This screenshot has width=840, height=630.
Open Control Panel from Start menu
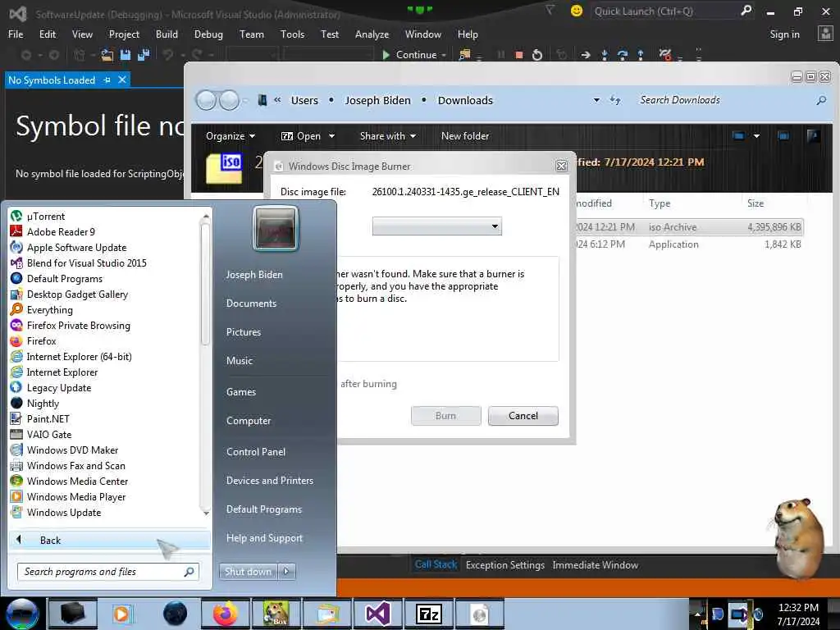pyautogui.click(x=256, y=452)
